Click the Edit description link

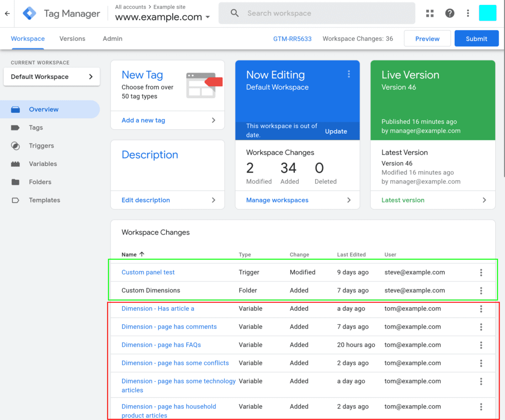click(x=145, y=200)
